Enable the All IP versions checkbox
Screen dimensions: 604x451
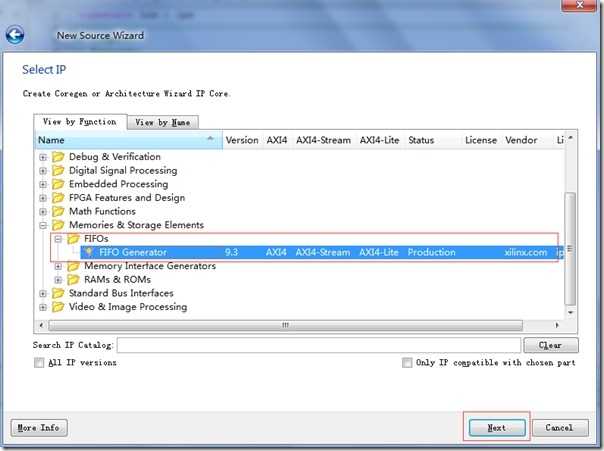click(x=39, y=362)
